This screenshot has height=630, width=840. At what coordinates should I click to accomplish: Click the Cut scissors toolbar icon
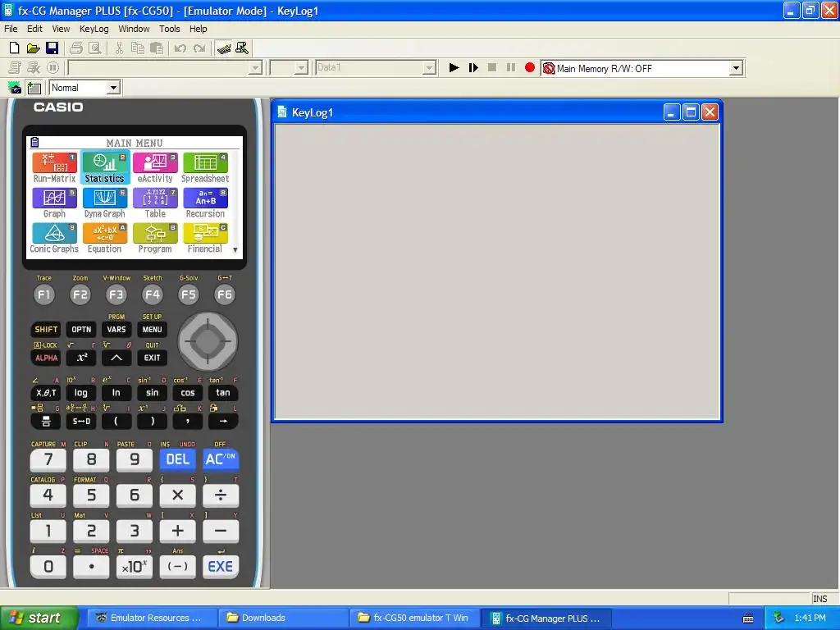point(119,48)
